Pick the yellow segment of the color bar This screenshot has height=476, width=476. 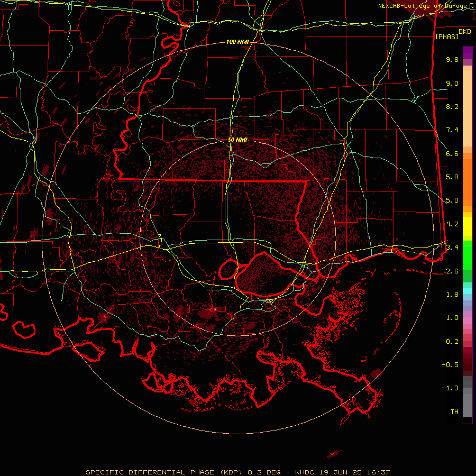pyautogui.click(x=467, y=226)
